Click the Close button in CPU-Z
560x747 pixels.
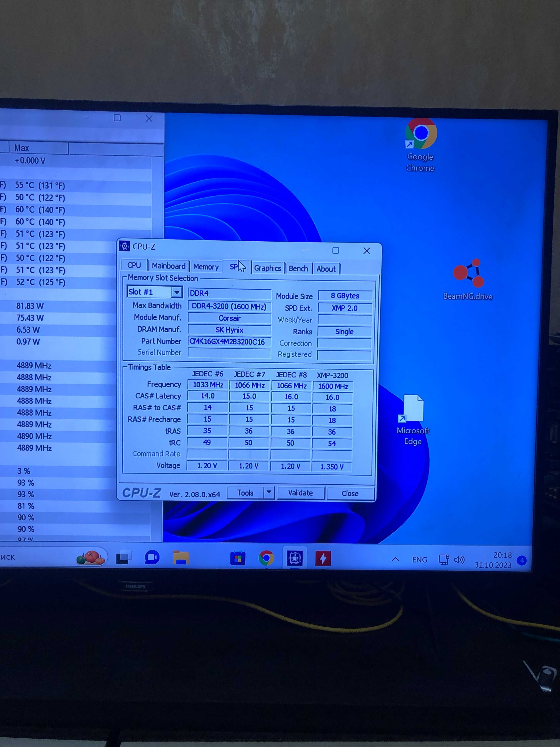(350, 494)
